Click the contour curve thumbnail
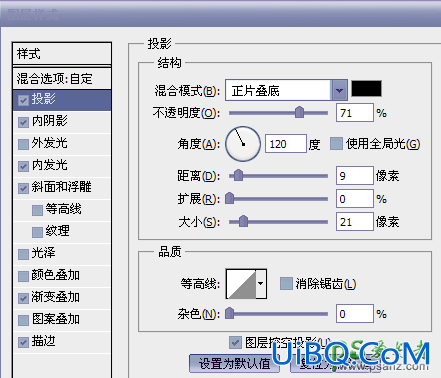Screen dimensions: 441x378 coord(241,284)
